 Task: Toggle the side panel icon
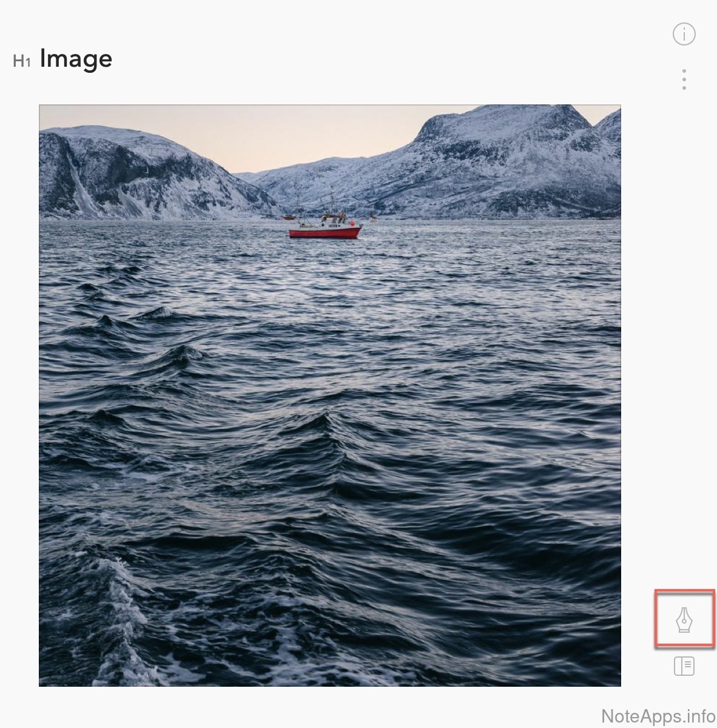coord(684,666)
